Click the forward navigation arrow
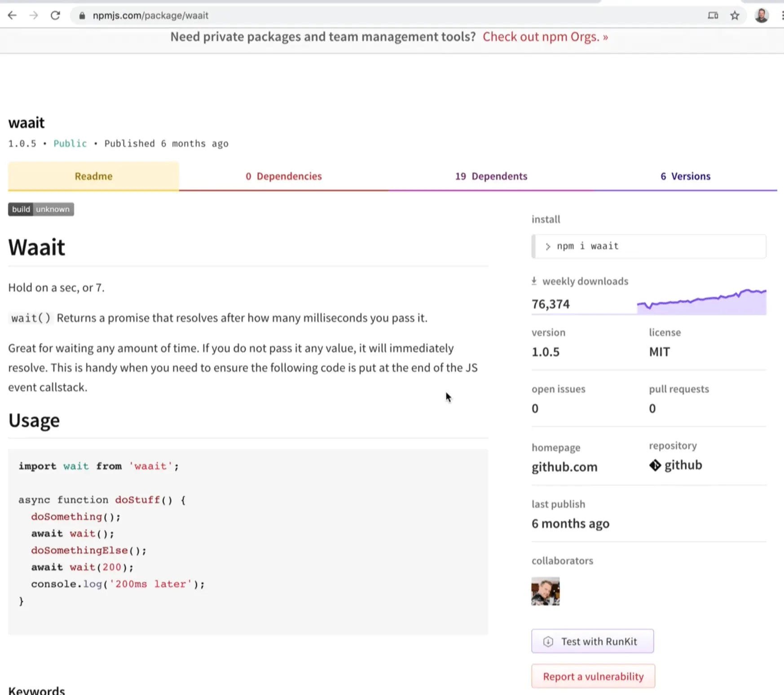The image size is (784, 695). pyautogui.click(x=34, y=15)
